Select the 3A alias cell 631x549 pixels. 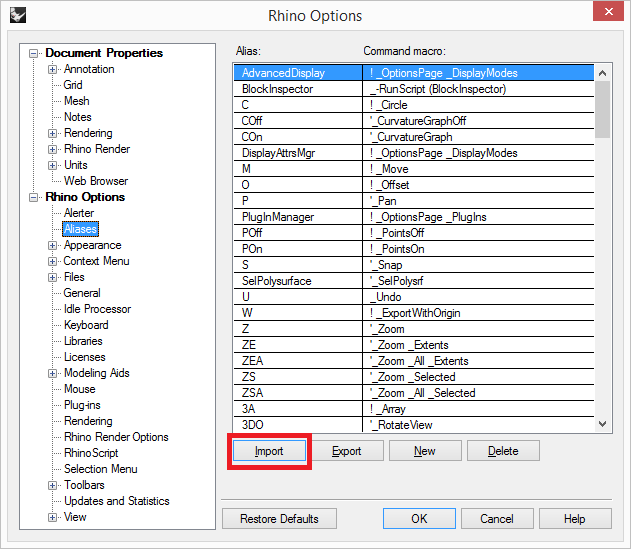tap(298, 409)
